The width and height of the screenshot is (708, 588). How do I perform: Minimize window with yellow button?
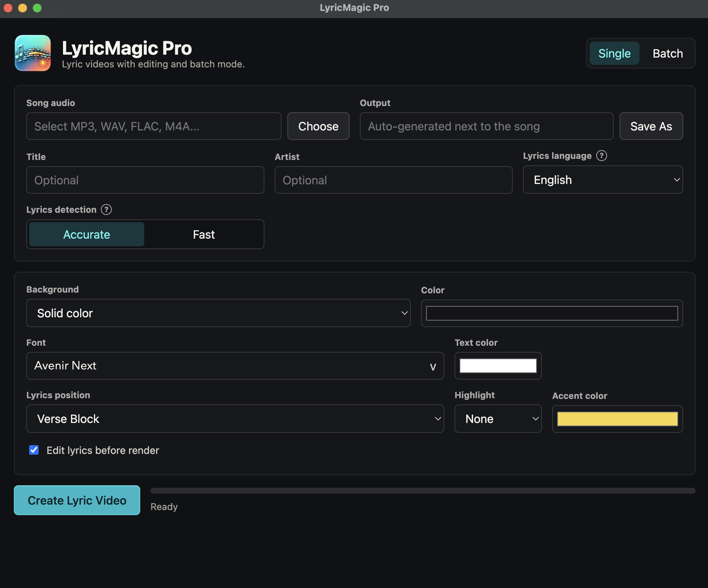click(x=23, y=8)
